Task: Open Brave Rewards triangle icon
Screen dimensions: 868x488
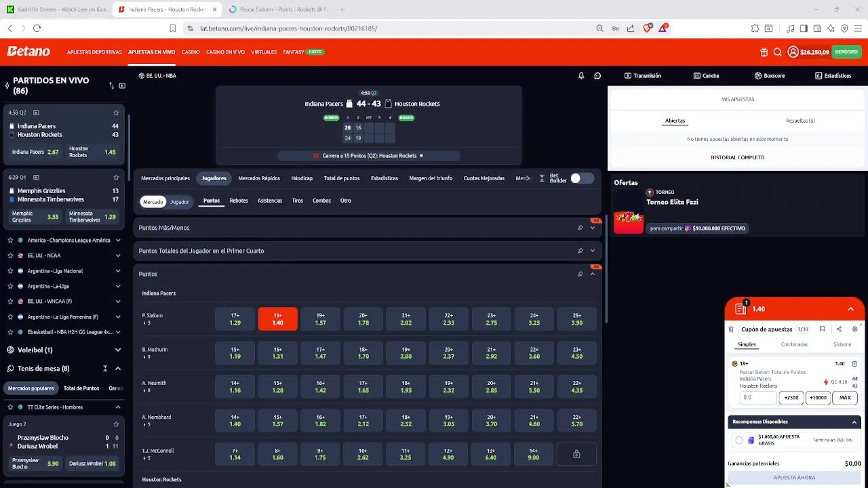Action: tap(663, 28)
